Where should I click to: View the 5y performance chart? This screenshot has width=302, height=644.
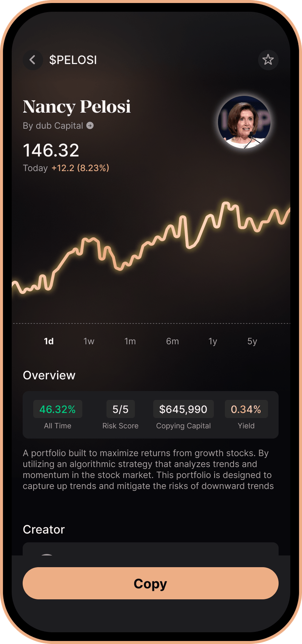point(252,341)
